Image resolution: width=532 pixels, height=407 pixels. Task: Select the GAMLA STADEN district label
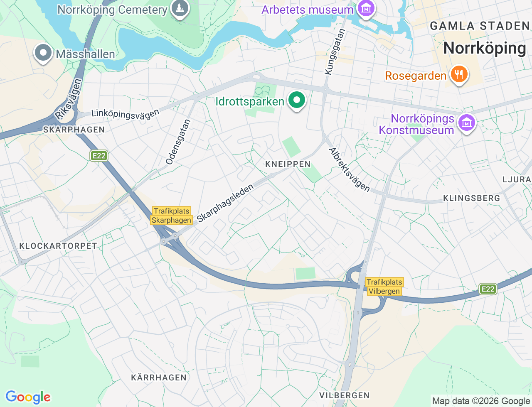coord(480,26)
